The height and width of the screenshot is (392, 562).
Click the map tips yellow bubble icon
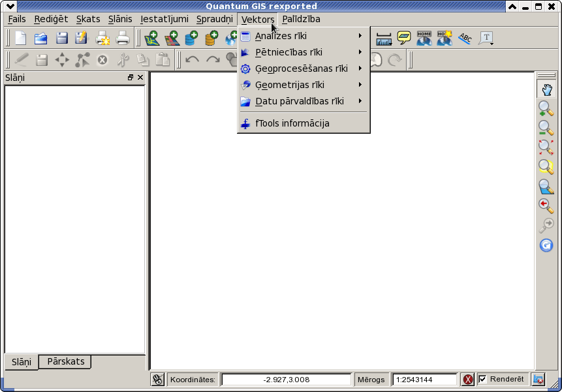click(404, 38)
